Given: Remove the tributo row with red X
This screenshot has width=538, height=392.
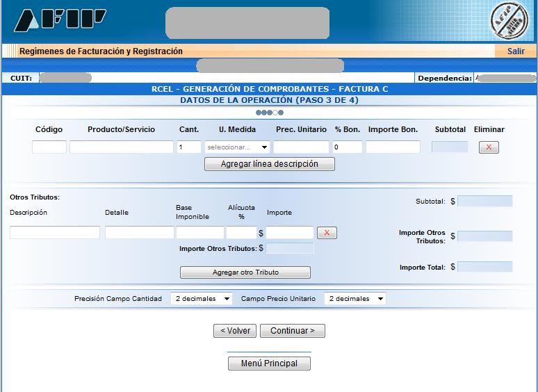Looking at the screenshot, I should pos(327,233).
